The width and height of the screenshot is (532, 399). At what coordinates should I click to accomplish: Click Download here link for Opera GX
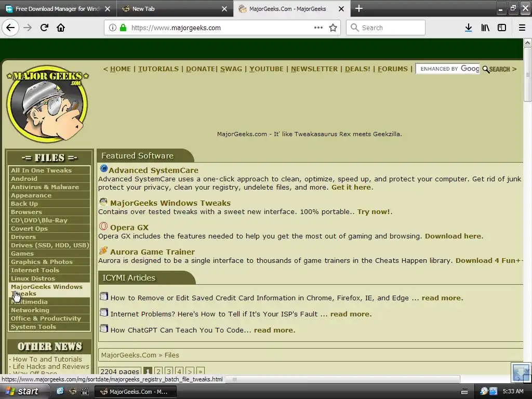[x=453, y=236]
